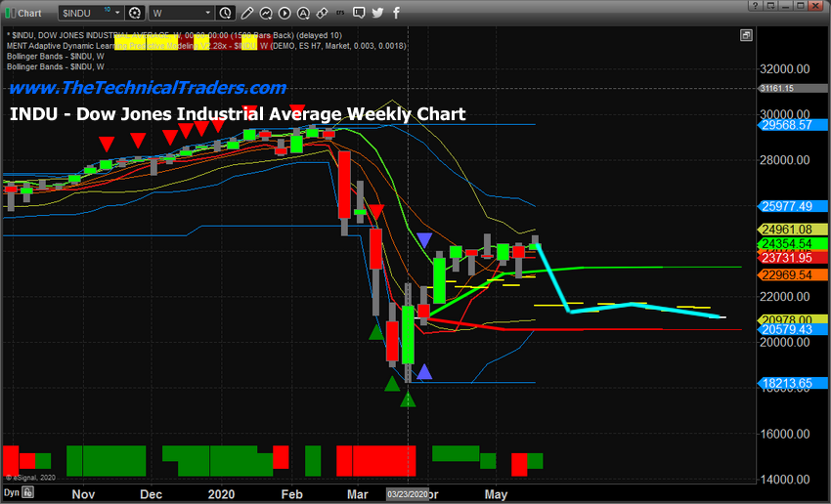Open the studies chart-line icon
This screenshot has height=504, width=831.
266,13
